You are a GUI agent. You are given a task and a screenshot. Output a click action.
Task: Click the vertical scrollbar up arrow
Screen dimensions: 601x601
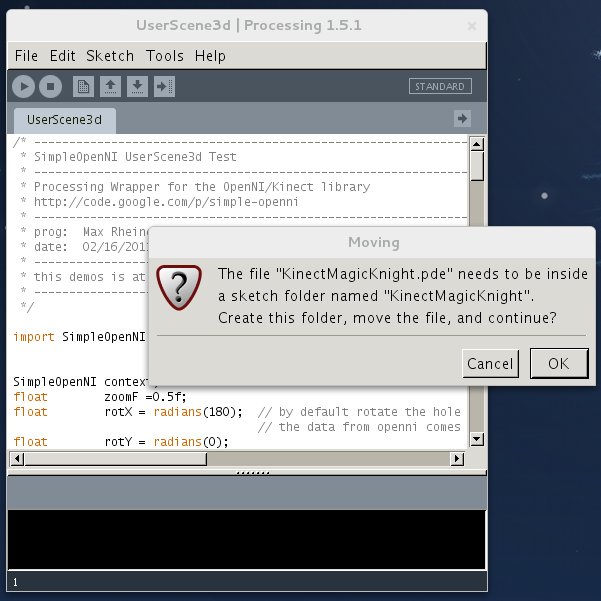(x=477, y=145)
